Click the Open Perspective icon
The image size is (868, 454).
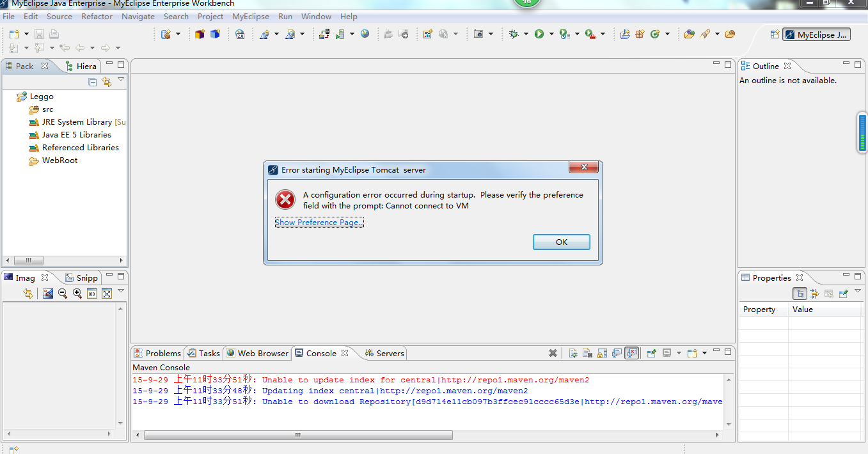775,35
